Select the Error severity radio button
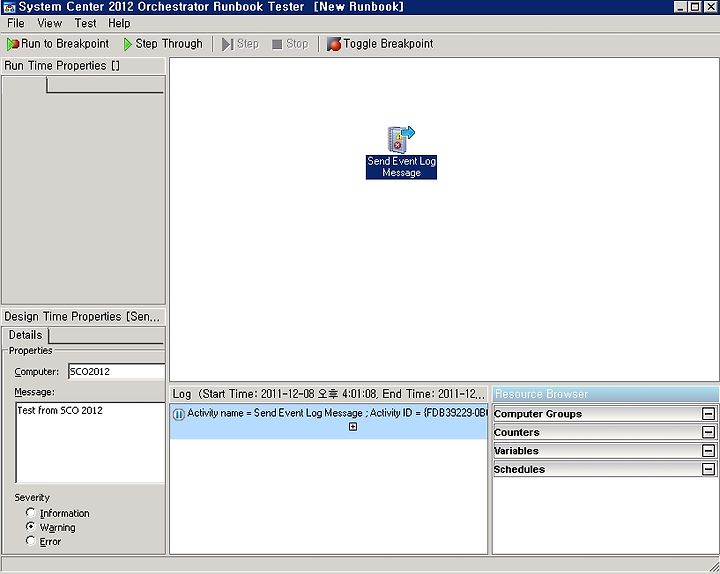 30,540
